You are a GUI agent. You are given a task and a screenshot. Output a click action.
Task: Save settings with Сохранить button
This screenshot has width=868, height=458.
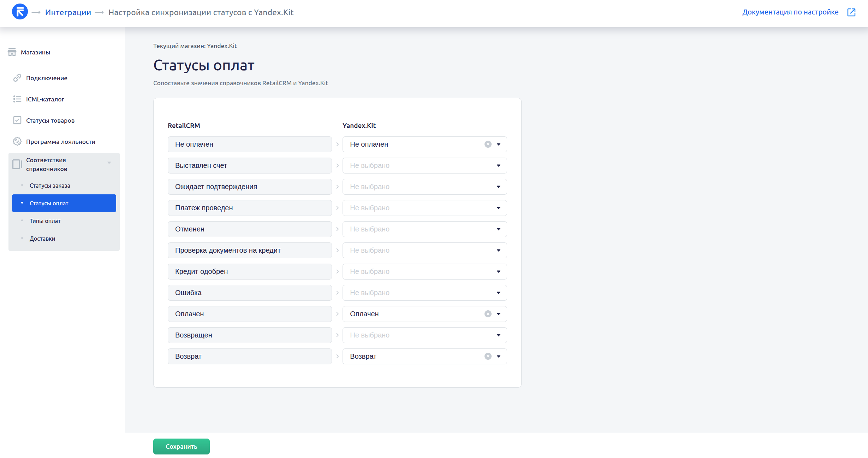tap(182, 446)
